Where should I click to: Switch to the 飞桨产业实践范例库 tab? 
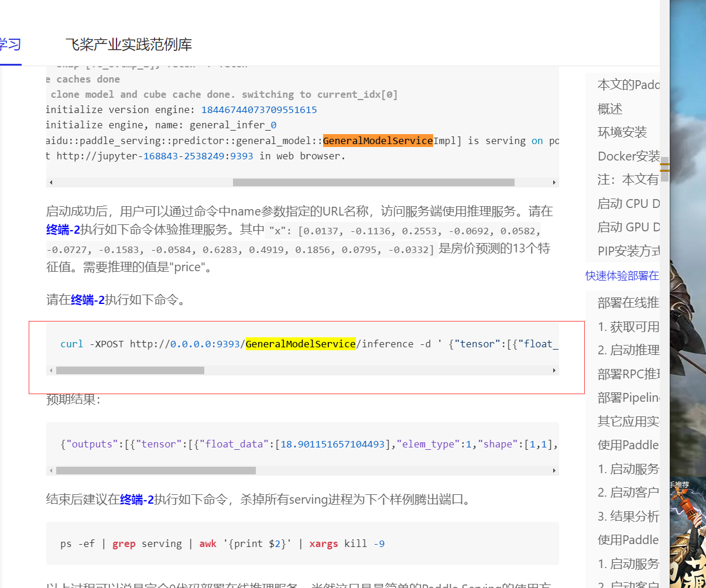(x=129, y=44)
